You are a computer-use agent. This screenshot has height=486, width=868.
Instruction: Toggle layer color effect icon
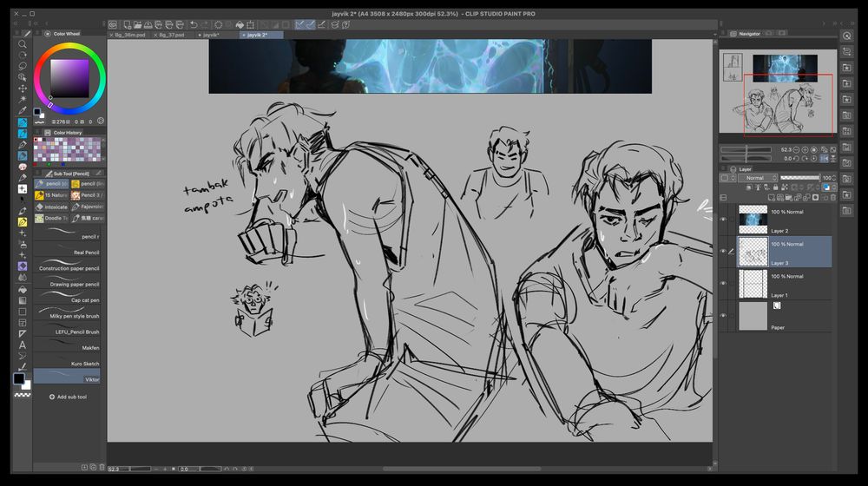(x=825, y=187)
